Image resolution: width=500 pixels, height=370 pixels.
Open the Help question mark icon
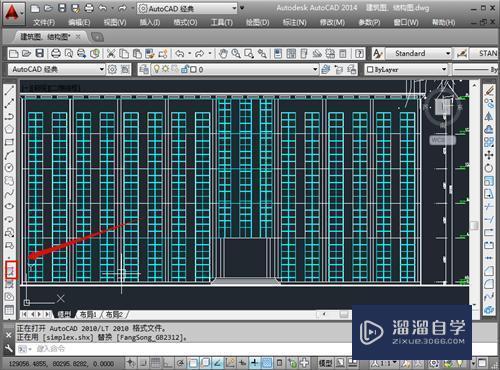pos(359,53)
